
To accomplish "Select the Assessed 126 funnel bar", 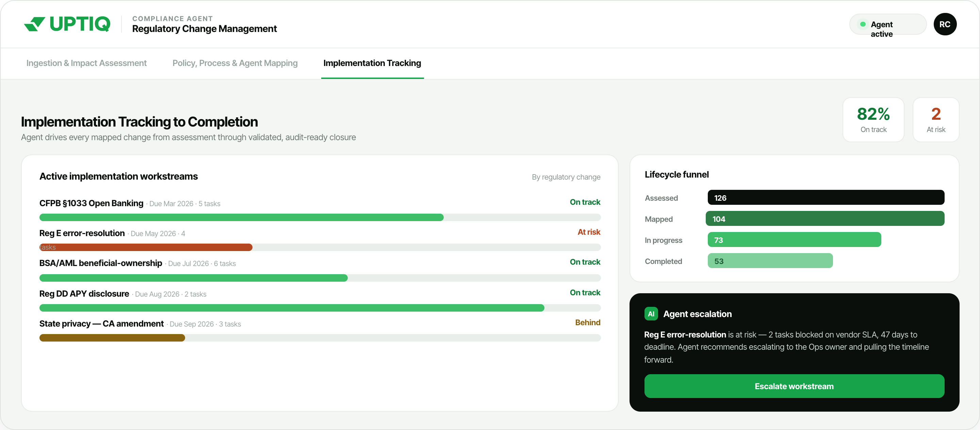I will (826, 197).
